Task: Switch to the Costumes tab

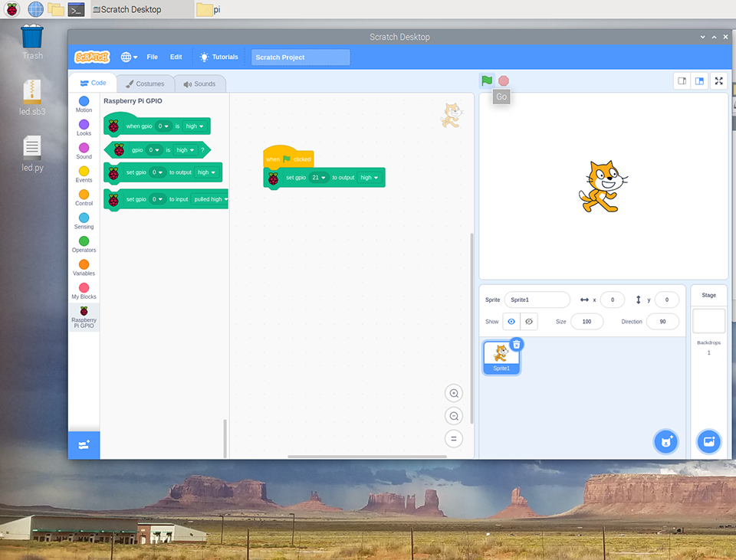Action: (x=145, y=84)
